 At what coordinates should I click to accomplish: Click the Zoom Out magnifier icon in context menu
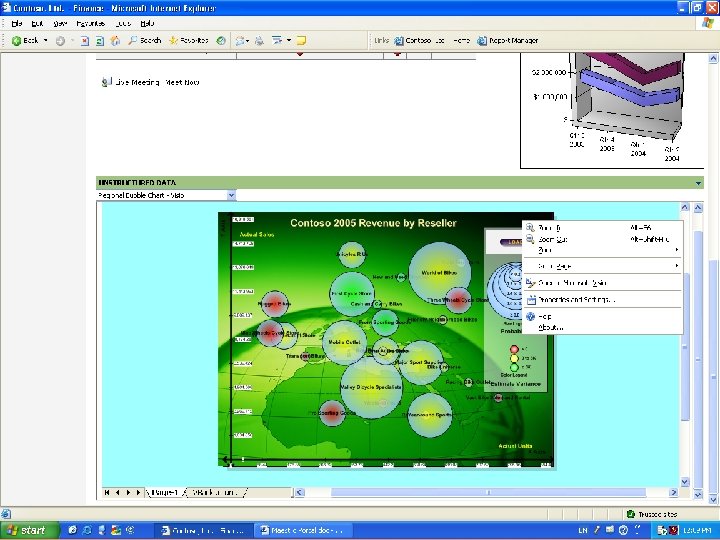530,239
